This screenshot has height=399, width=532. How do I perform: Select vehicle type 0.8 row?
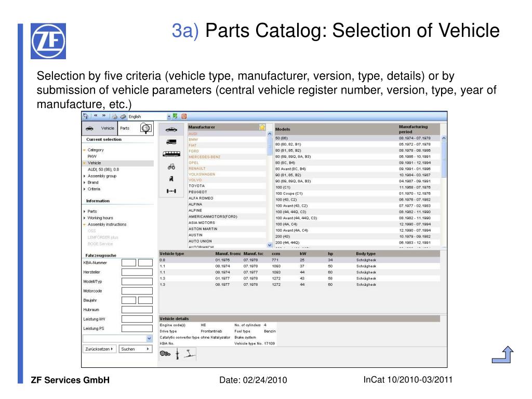point(300,260)
